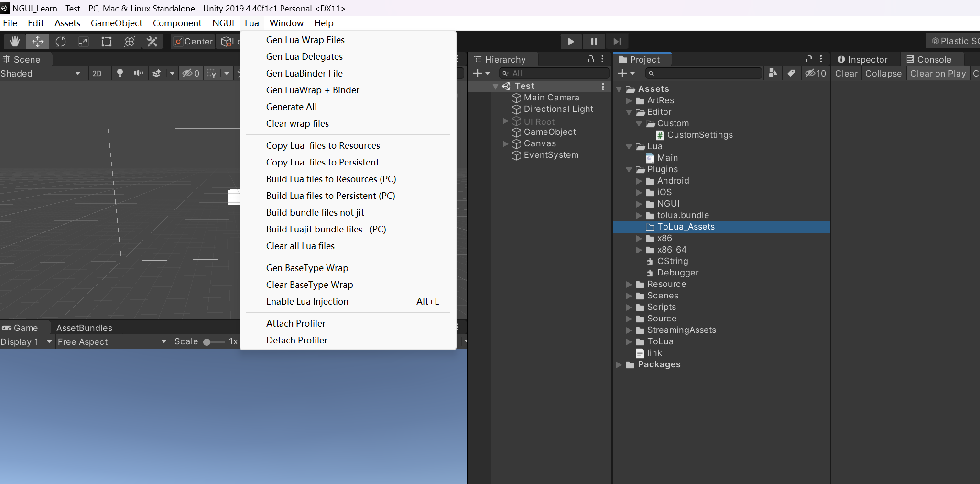980x484 pixels.
Task: Switch to AssetBundles tab
Action: pyautogui.click(x=85, y=328)
